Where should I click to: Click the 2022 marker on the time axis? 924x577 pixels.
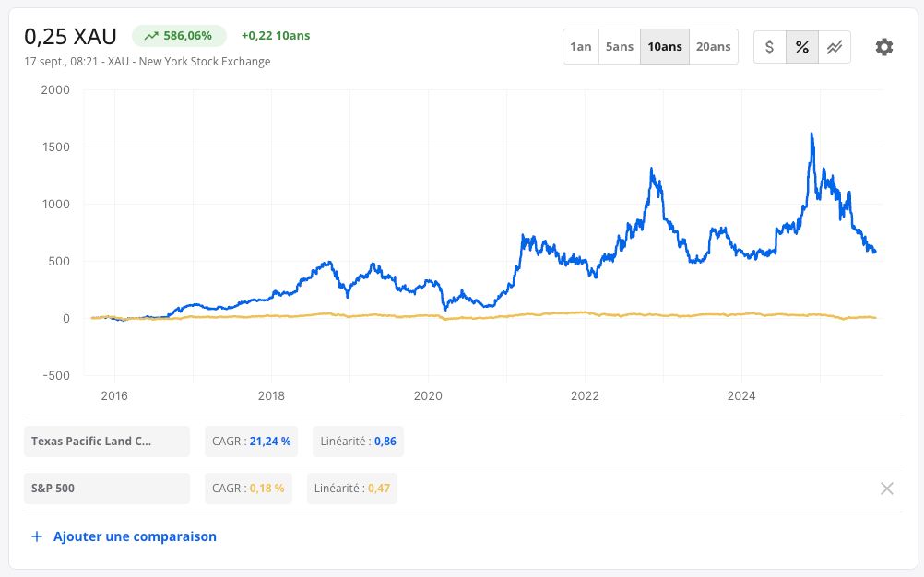(585, 395)
